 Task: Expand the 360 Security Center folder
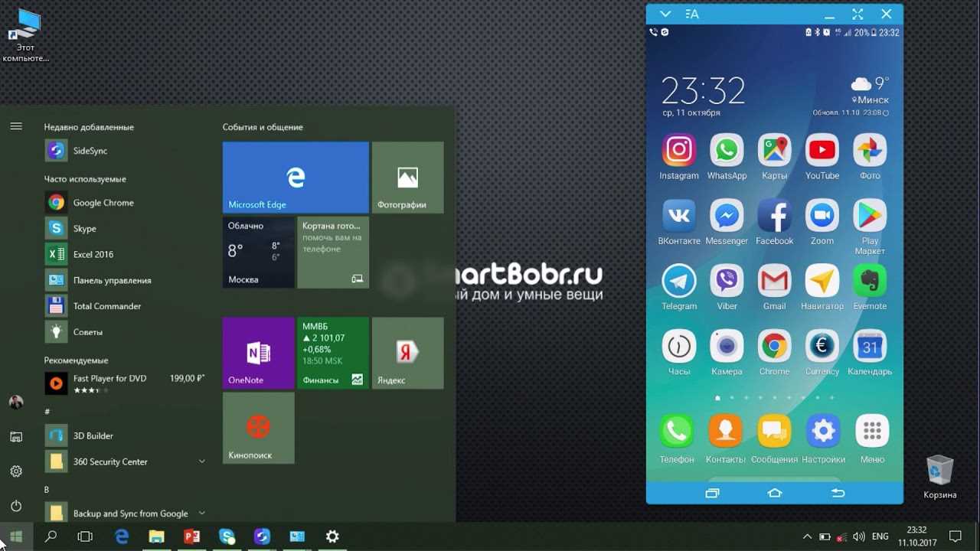(202, 461)
